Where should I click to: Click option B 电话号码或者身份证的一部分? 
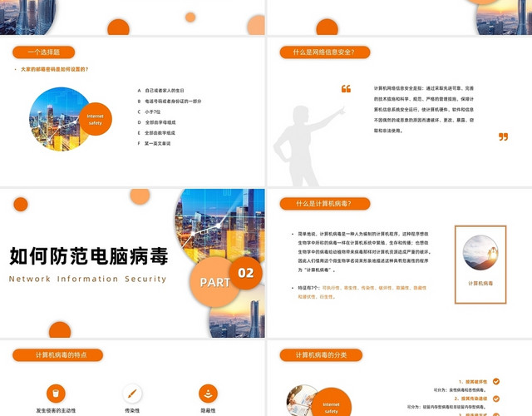[x=170, y=102]
